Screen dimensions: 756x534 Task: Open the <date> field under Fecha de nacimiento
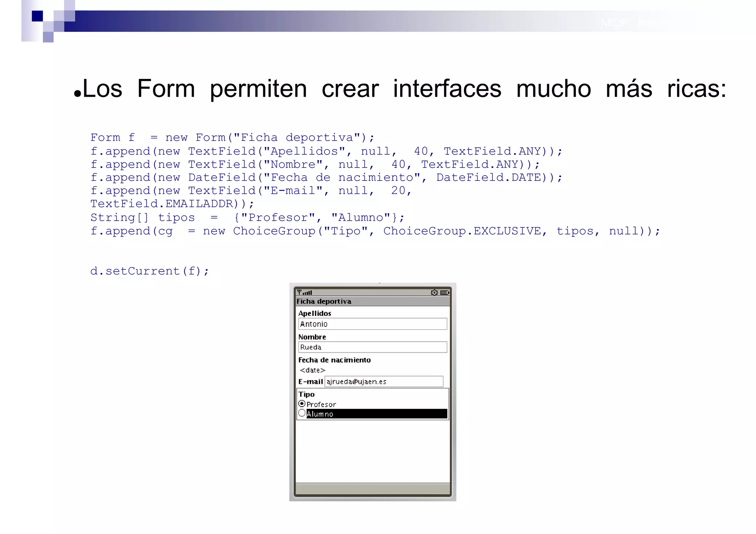click(312, 370)
